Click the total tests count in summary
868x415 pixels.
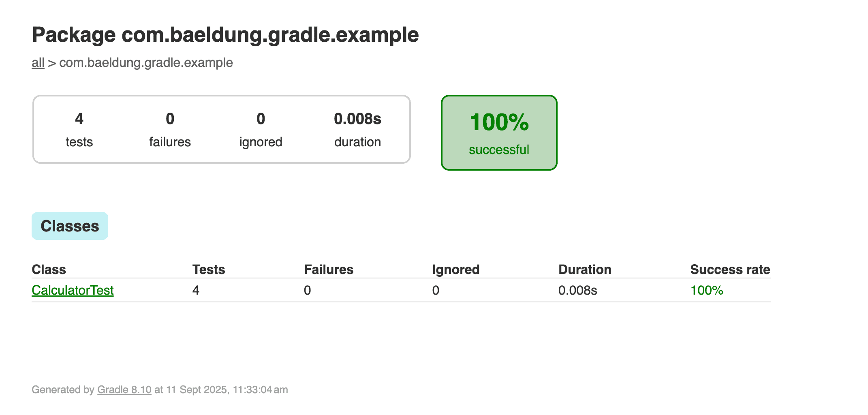tap(79, 119)
